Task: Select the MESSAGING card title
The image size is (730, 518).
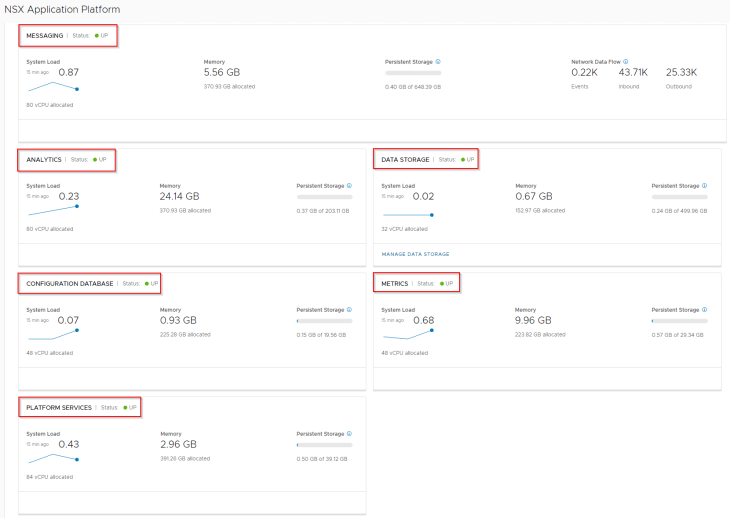Action: pos(45,35)
